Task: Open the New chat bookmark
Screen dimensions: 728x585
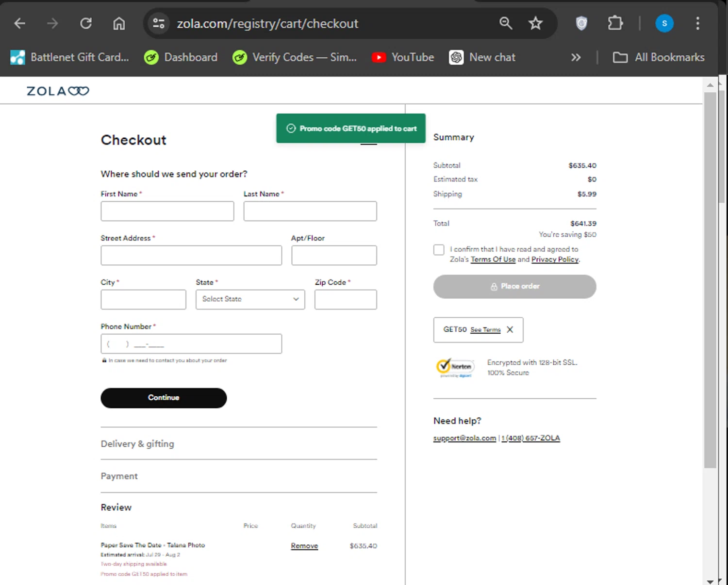Action: (x=482, y=57)
